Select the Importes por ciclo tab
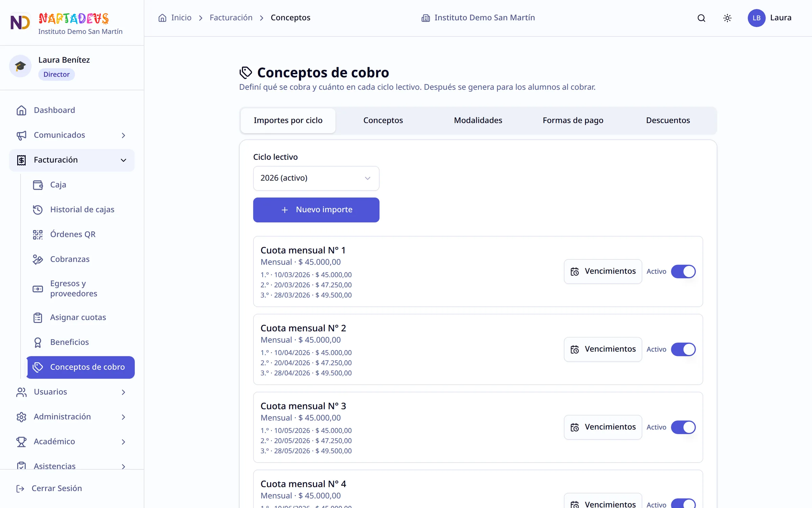 (x=288, y=121)
